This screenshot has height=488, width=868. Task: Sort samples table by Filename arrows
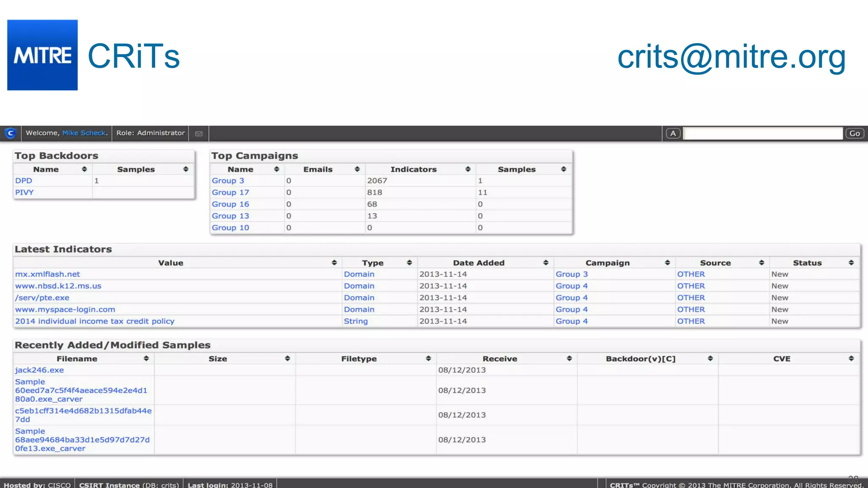146,358
